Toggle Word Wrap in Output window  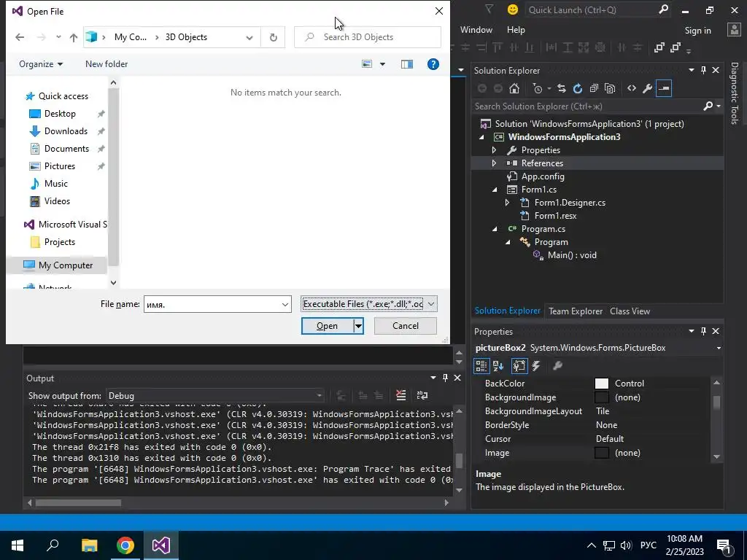[422, 395]
